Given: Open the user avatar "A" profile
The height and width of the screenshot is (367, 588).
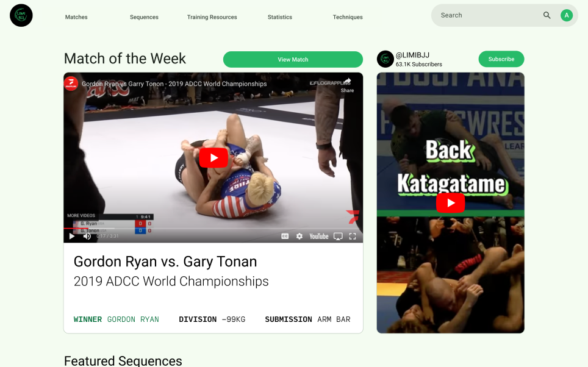Looking at the screenshot, I should (566, 15).
